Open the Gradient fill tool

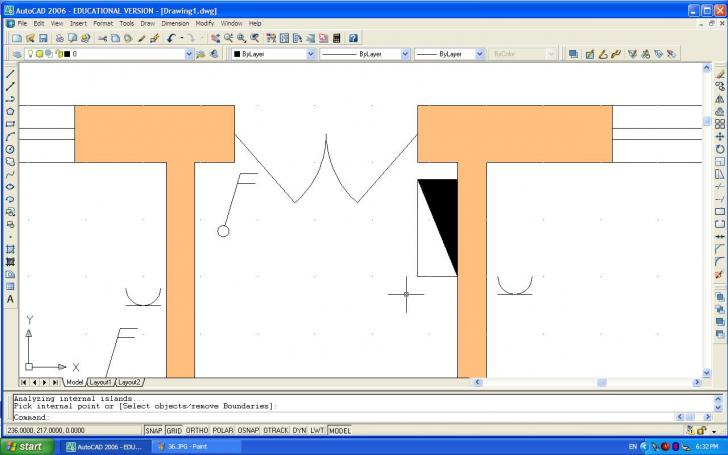coord(10,262)
